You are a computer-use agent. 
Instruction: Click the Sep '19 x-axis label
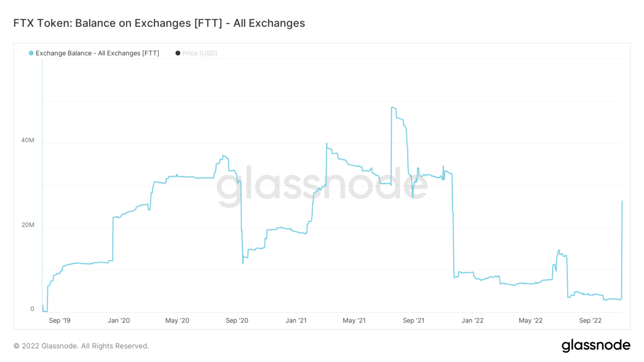(x=60, y=321)
